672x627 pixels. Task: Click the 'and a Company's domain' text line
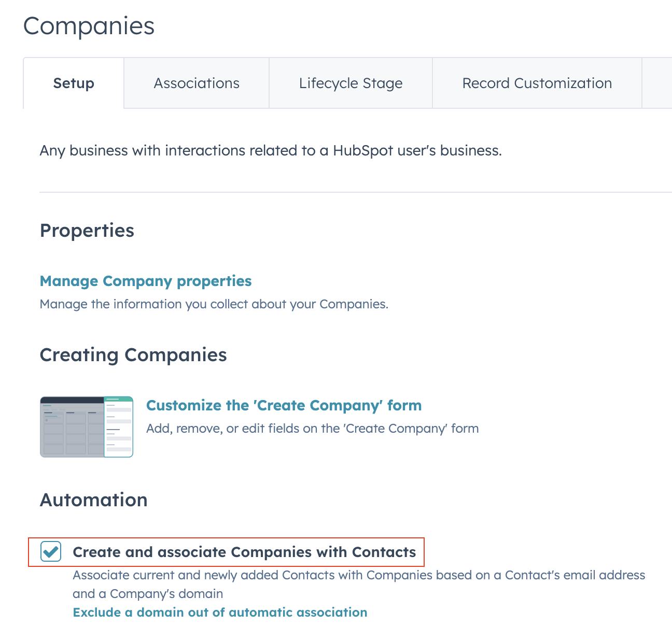pos(148,594)
